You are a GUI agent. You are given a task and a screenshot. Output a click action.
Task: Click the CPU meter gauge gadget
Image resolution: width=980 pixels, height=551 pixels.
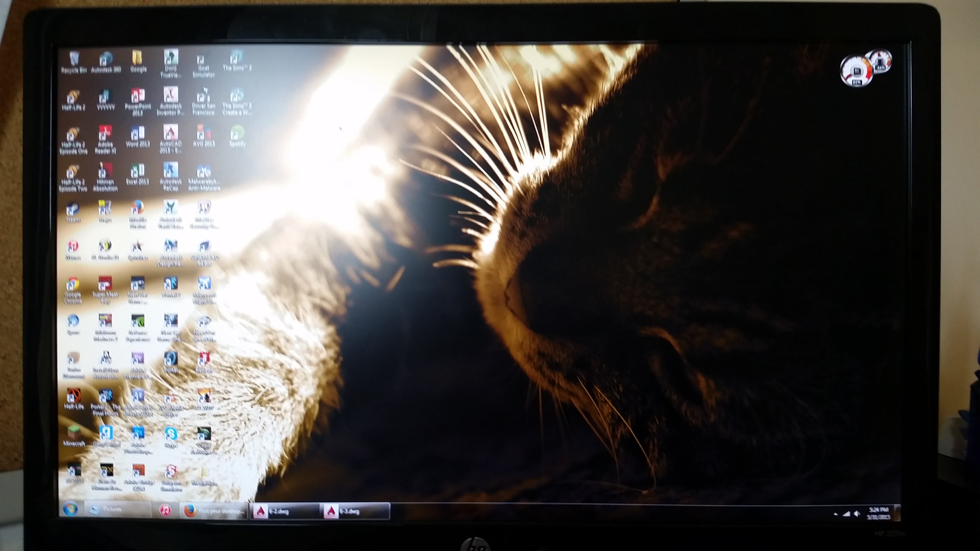[x=857, y=71]
